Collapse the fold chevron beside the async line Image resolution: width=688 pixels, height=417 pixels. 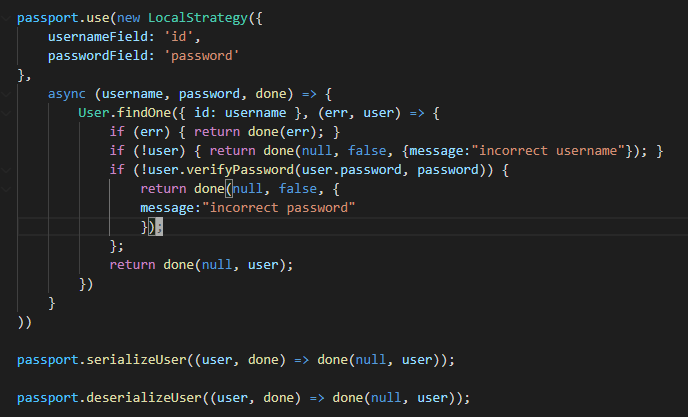(x=6, y=94)
